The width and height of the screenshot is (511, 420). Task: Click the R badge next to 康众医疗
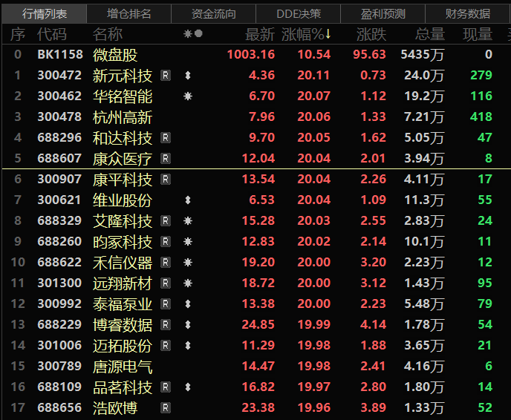(166, 159)
